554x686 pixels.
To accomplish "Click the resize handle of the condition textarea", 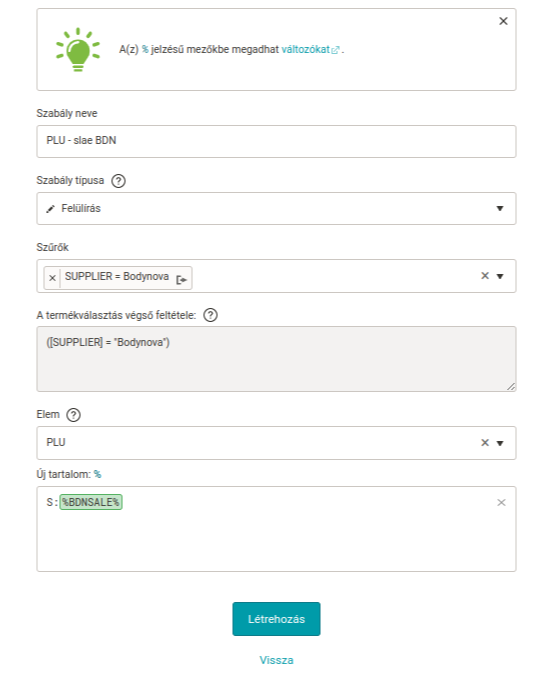I will (511, 386).
